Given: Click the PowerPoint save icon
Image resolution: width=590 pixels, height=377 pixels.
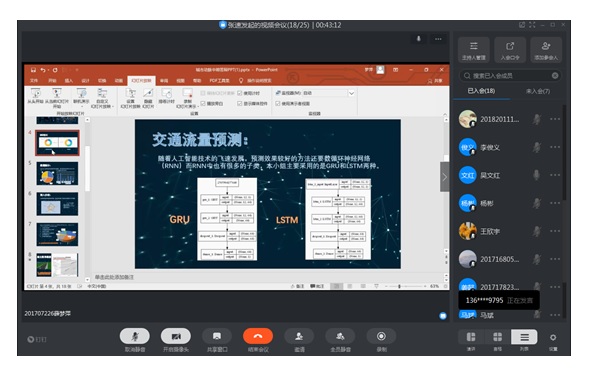Looking at the screenshot, I should pyautogui.click(x=33, y=70).
